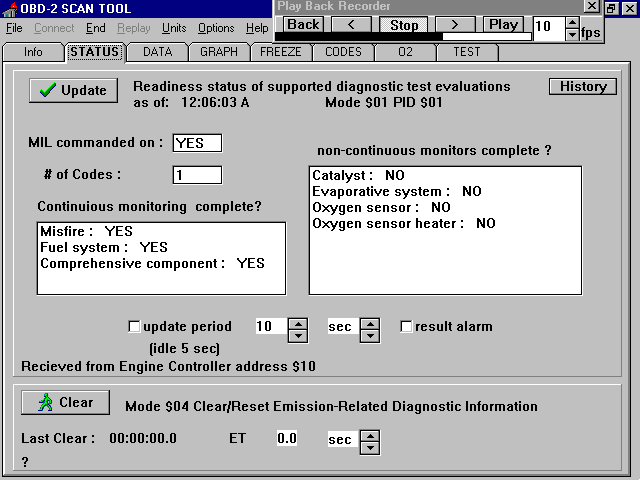Switch to the CODES tab
Image resolution: width=640 pixels, height=480 pixels.
tap(345, 52)
